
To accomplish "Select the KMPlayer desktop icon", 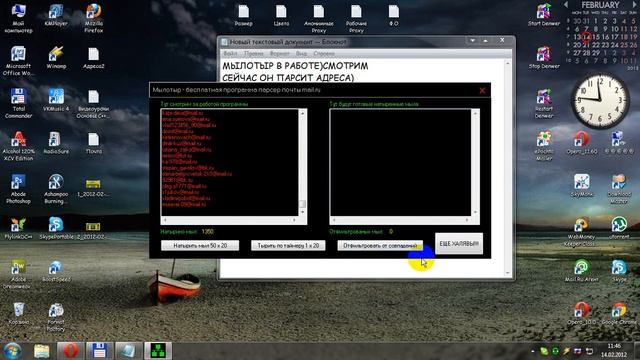I will [56, 16].
